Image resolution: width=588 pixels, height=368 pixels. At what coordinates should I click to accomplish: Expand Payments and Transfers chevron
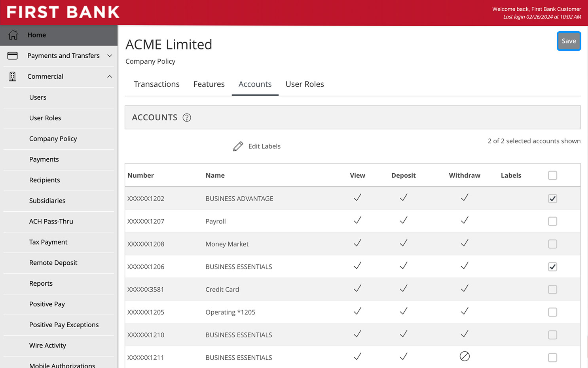(110, 56)
